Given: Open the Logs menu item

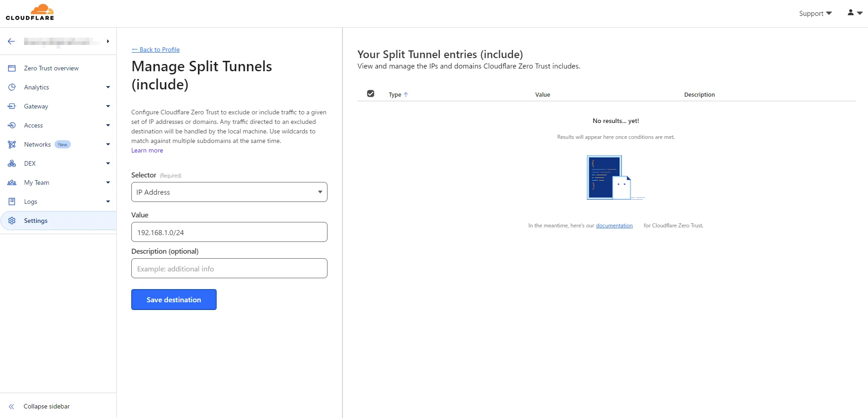Looking at the screenshot, I should click(30, 202).
